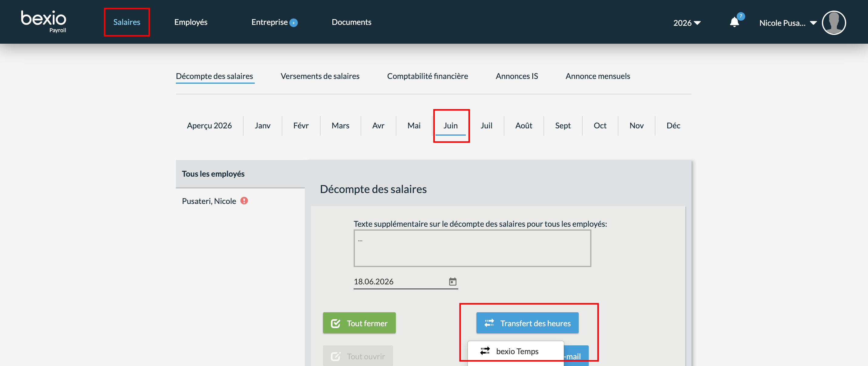The image size is (868, 366).
Task: Select the Juil month tab
Action: 486,125
